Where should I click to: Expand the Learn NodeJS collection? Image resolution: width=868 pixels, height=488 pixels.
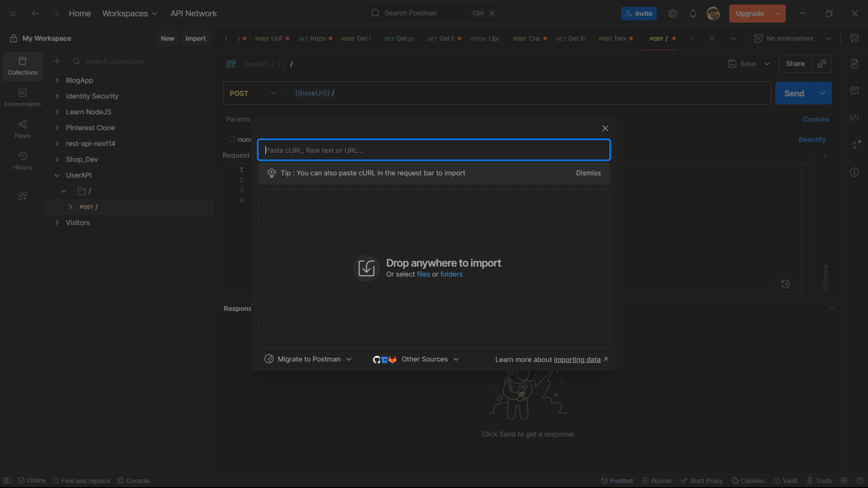(57, 112)
